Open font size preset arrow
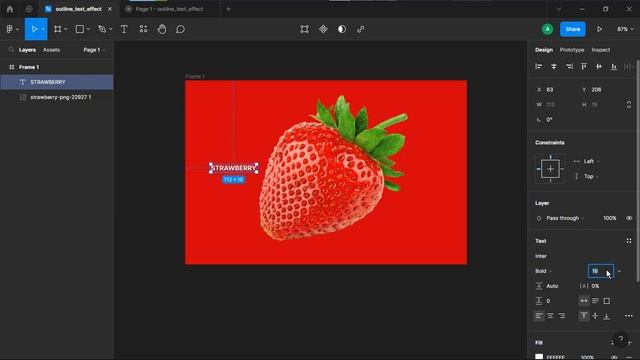640x360 pixels. click(x=620, y=271)
